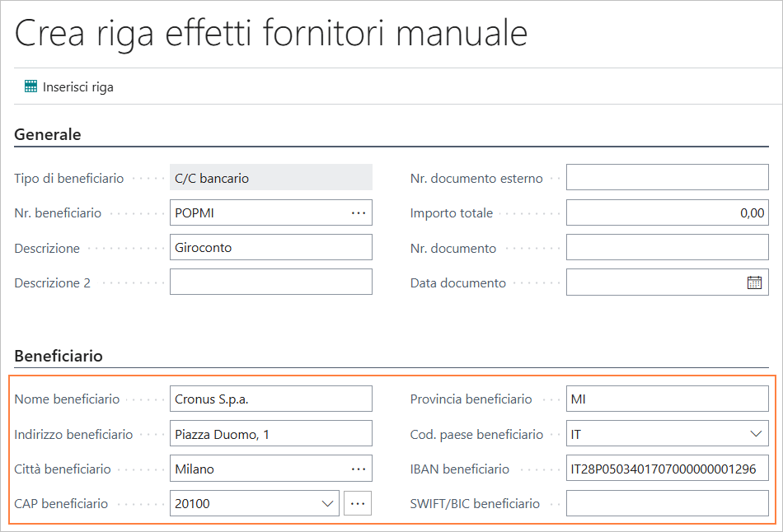This screenshot has width=783, height=532.
Task: Select the IBAN beneficiario field
Action: coord(667,469)
